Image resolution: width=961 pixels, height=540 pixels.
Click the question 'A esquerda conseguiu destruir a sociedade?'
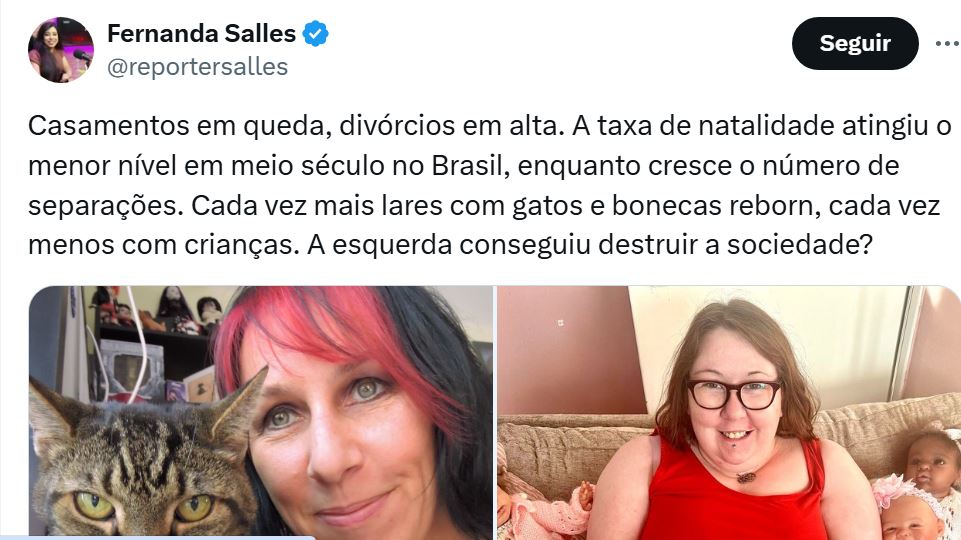tap(590, 246)
